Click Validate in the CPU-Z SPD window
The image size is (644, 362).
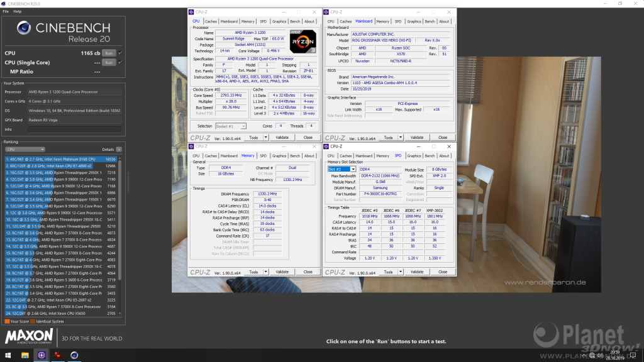[x=416, y=271]
